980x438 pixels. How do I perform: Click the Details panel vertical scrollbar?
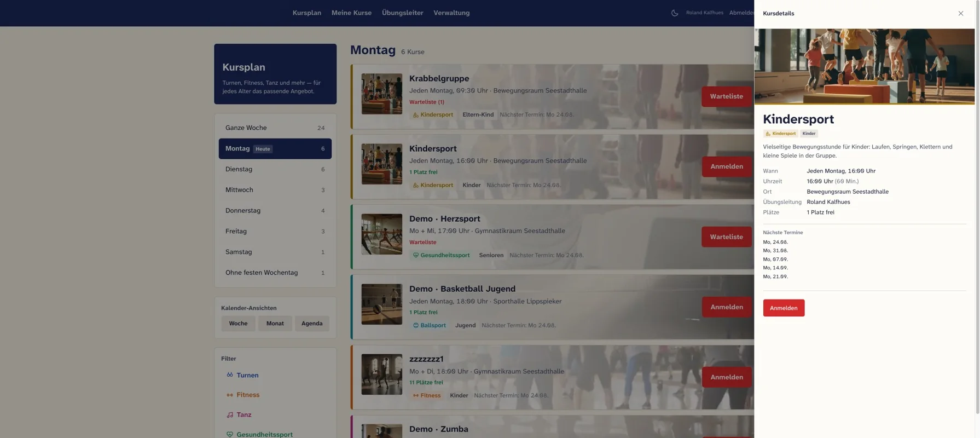click(x=977, y=207)
